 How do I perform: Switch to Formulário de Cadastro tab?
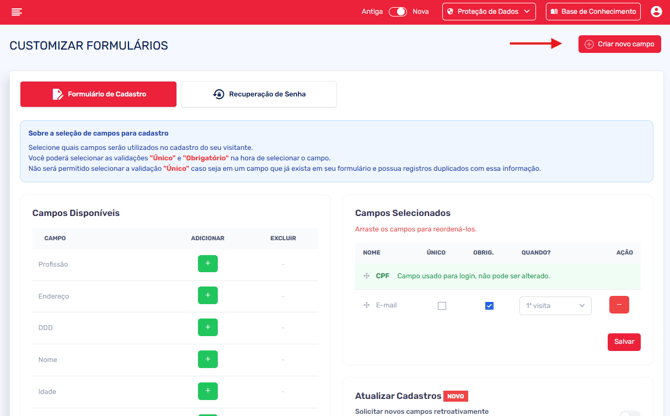coord(98,94)
